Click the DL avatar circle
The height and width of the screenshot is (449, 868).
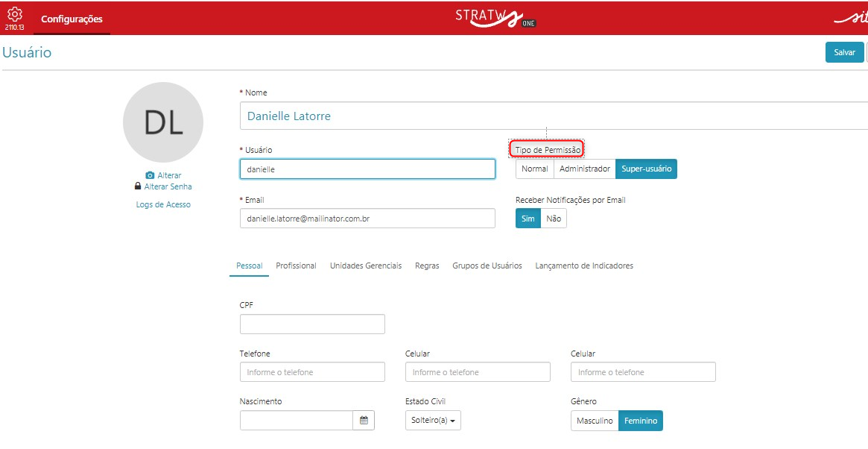163,122
